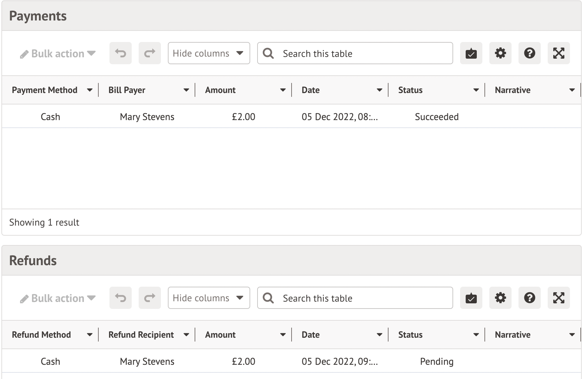
Task: Click the redo arrow in the Payments toolbar
Action: (x=150, y=53)
